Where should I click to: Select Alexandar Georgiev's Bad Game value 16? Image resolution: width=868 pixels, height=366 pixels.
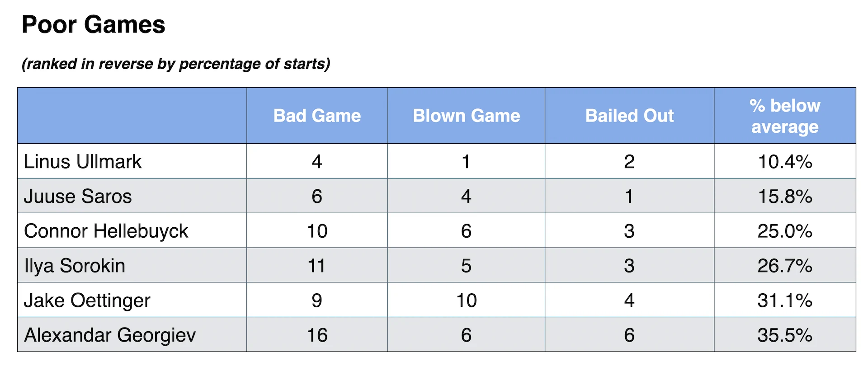pos(317,335)
